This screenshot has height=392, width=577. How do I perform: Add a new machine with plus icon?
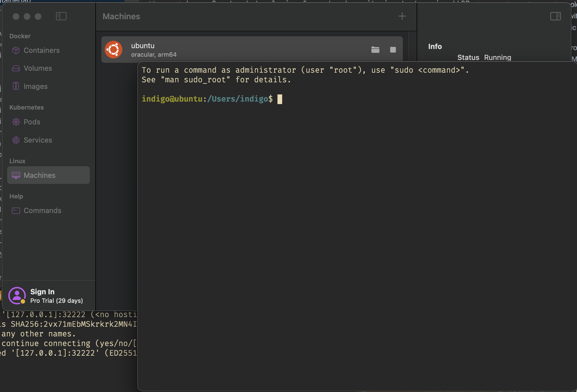[402, 16]
